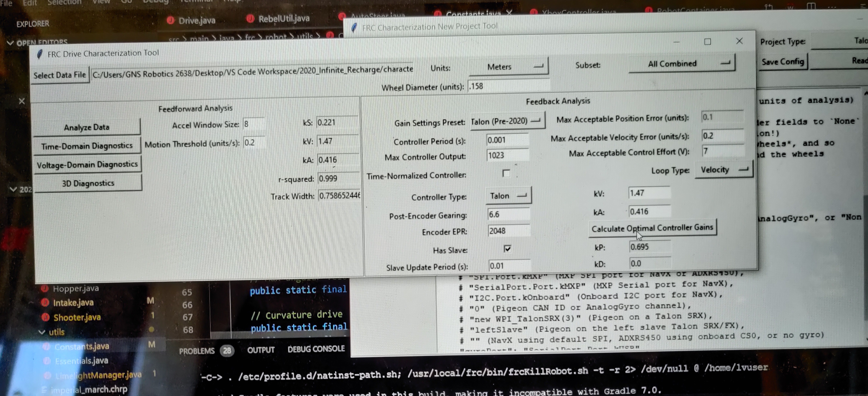
Task: Open imperial_march.chrp in explorer
Action: [x=89, y=390]
